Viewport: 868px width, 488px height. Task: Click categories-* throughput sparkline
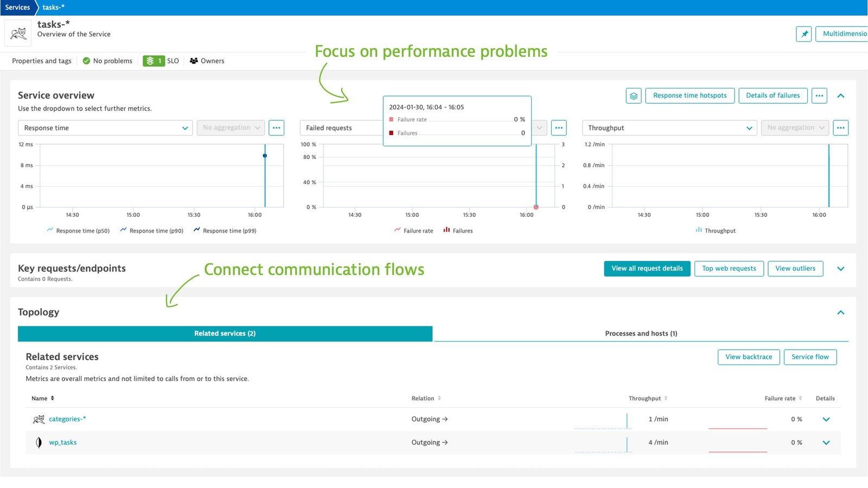pyautogui.click(x=603, y=421)
